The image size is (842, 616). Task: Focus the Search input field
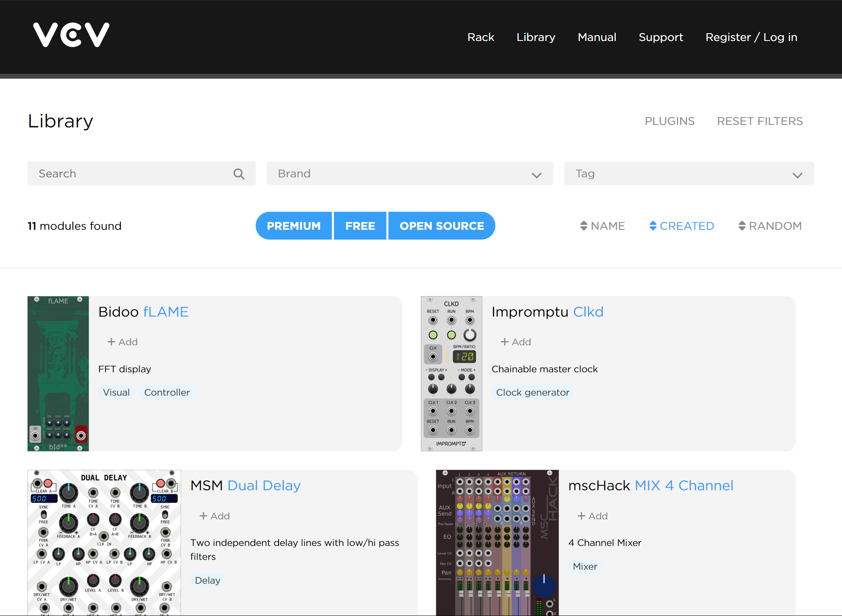(141, 174)
